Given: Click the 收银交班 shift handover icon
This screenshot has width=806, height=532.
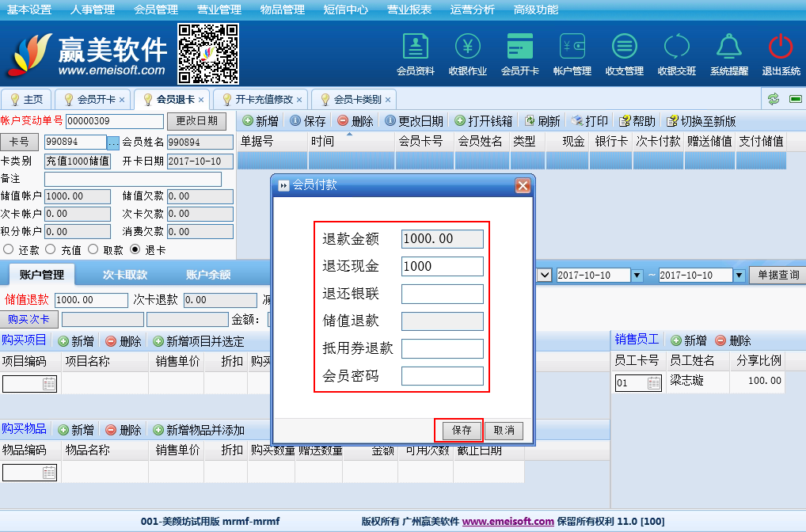Looking at the screenshot, I should pyautogui.click(x=676, y=47).
